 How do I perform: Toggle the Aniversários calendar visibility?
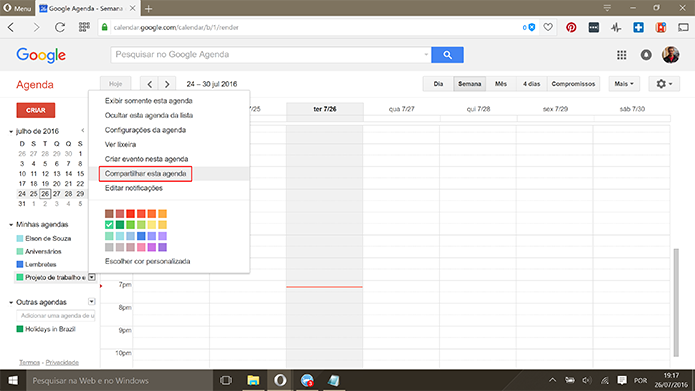click(20, 251)
